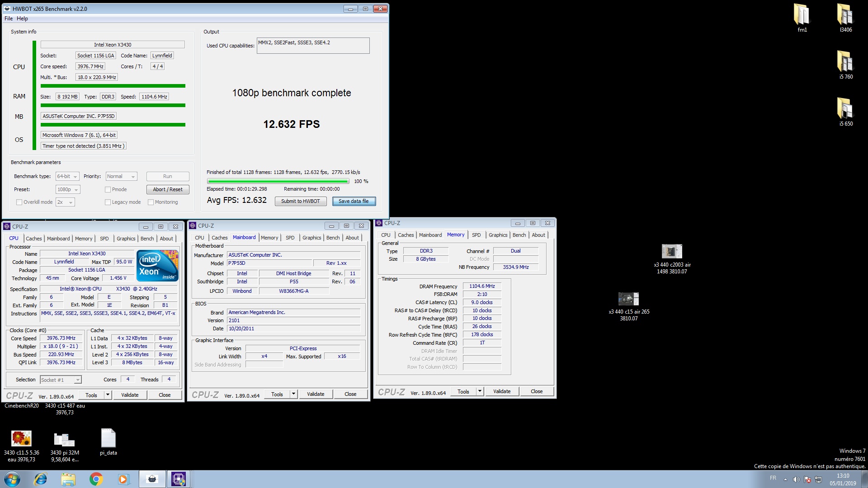Image resolution: width=868 pixels, height=488 pixels.
Task: Open the Priority Normal dropdown
Action: tap(121, 176)
